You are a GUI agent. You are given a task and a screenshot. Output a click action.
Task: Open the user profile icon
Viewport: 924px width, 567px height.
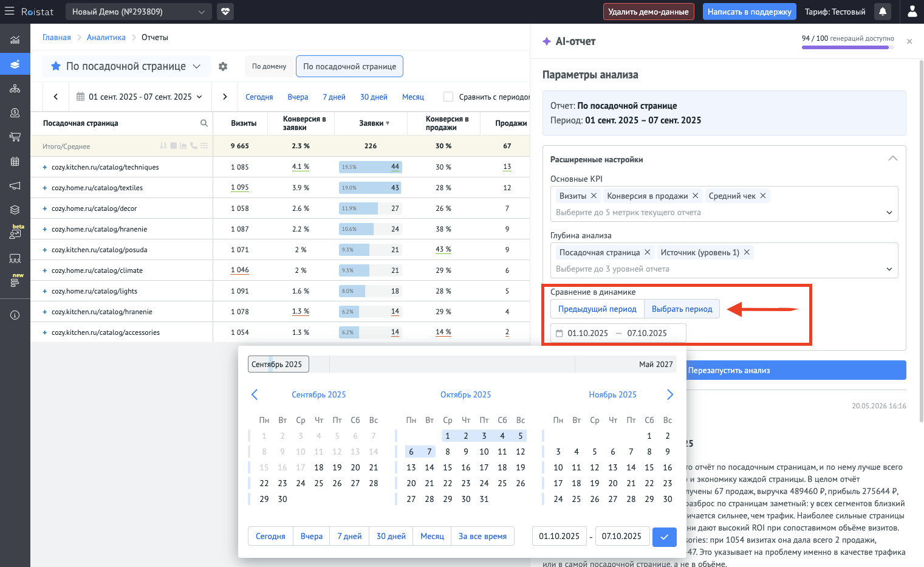[912, 12]
